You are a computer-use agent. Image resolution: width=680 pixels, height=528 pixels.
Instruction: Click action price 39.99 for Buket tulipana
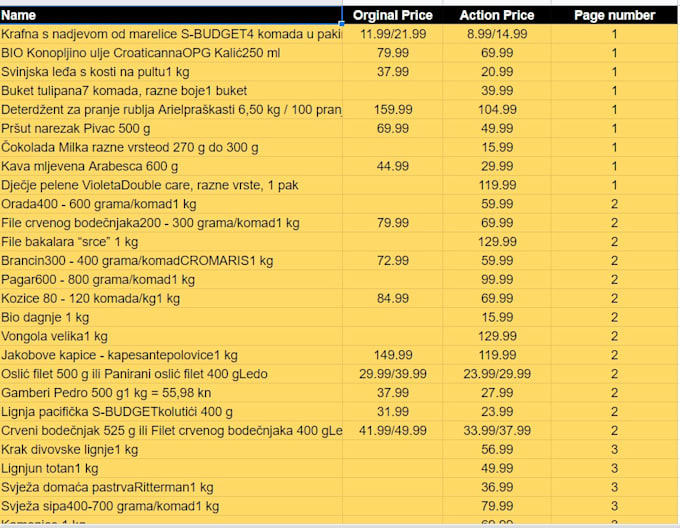pyautogui.click(x=497, y=91)
